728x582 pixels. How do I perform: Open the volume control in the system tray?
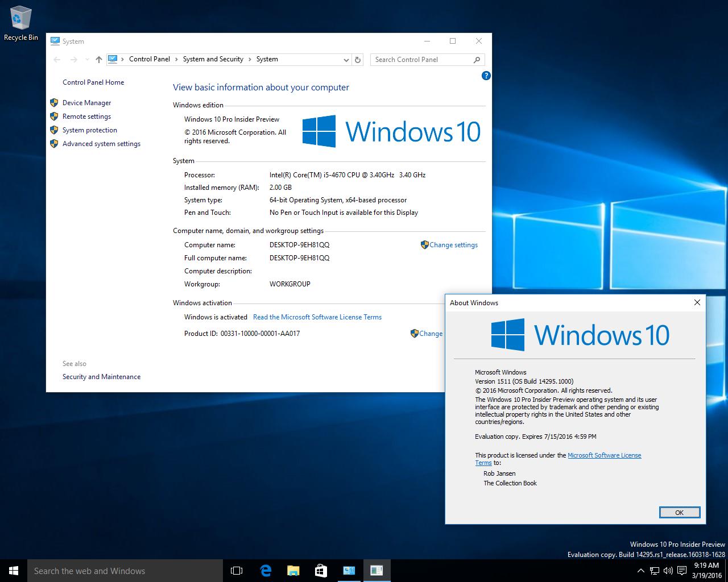tap(668, 571)
